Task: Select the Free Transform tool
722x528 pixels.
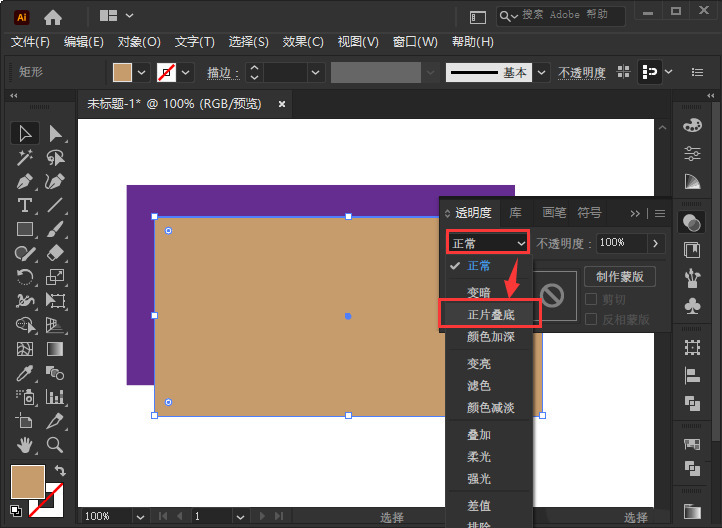Action: [55, 301]
